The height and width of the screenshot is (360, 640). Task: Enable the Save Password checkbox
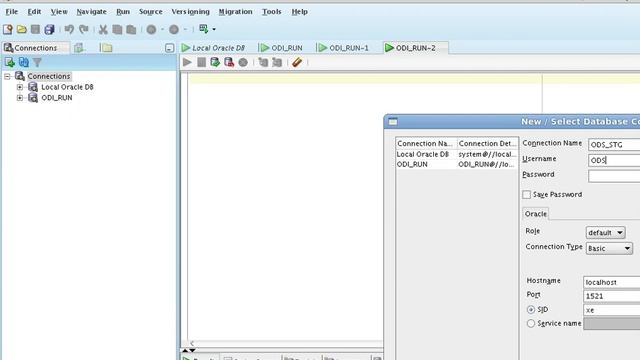click(x=527, y=195)
